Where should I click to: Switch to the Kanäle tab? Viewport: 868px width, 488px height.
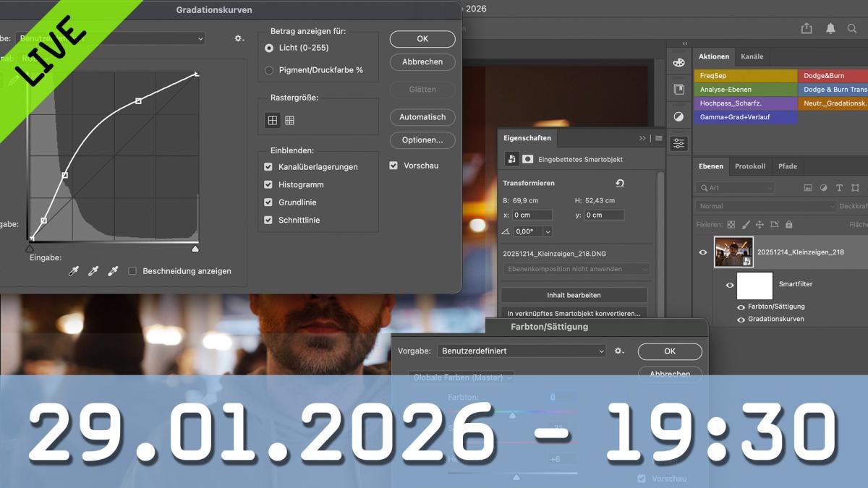pyautogui.click(x=752, y=56)
